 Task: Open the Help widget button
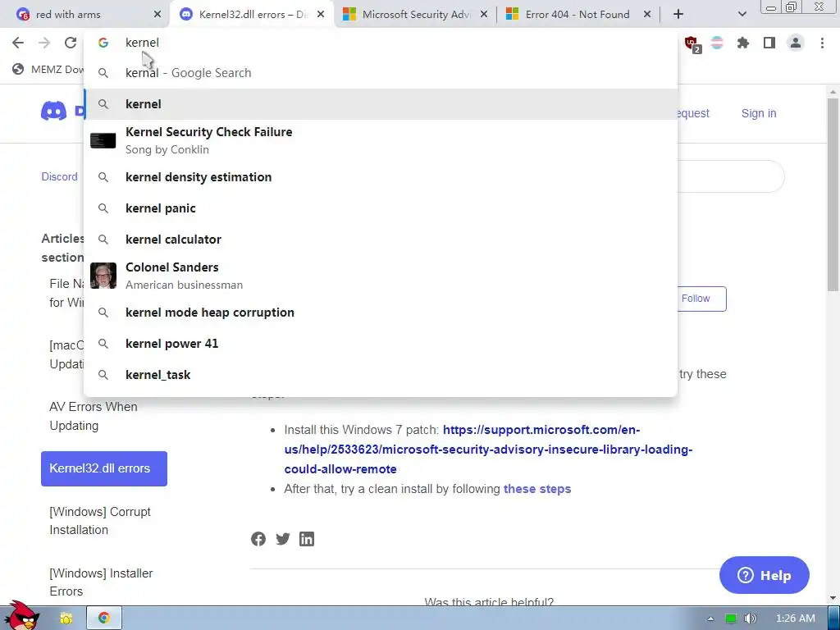[764, 575]
